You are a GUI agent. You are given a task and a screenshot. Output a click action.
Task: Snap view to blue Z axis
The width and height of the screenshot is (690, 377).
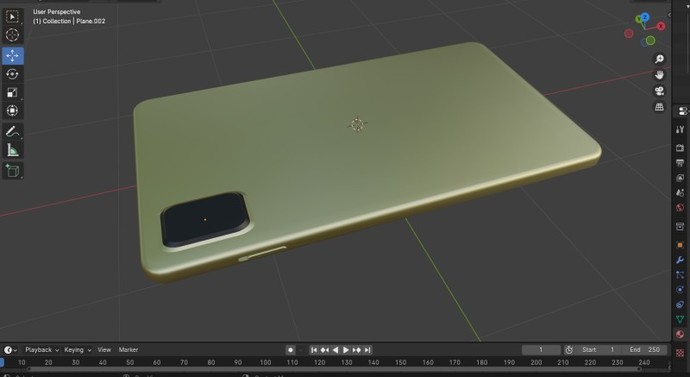coord(645,17)
